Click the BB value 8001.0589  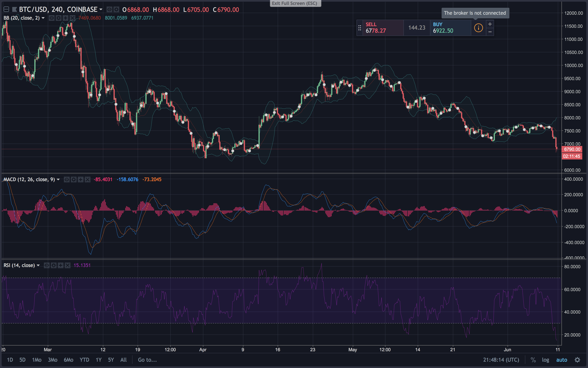tap(116, 18)
